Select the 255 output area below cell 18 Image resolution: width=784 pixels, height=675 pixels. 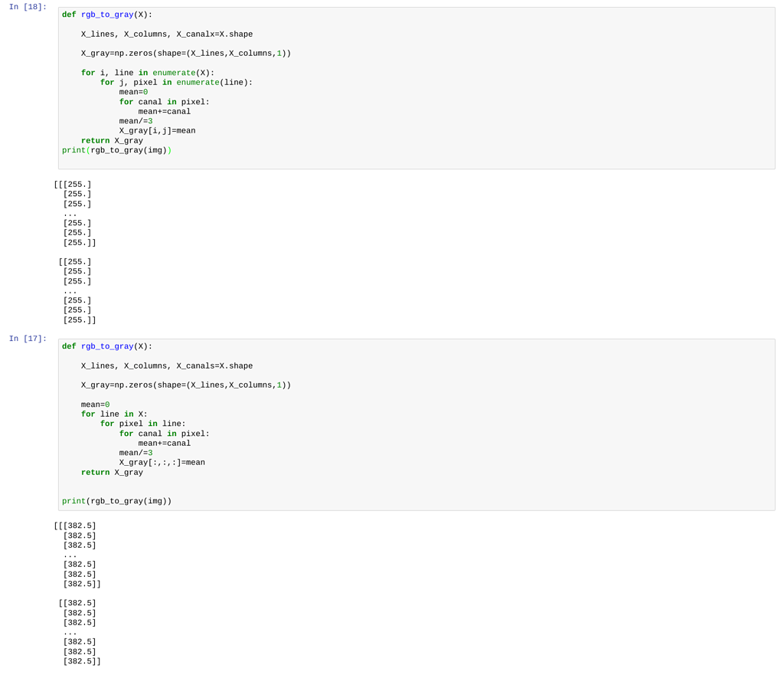(x=77, y=251)
